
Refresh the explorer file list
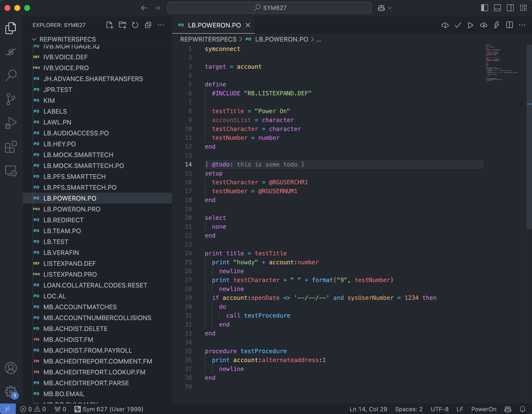135,25
